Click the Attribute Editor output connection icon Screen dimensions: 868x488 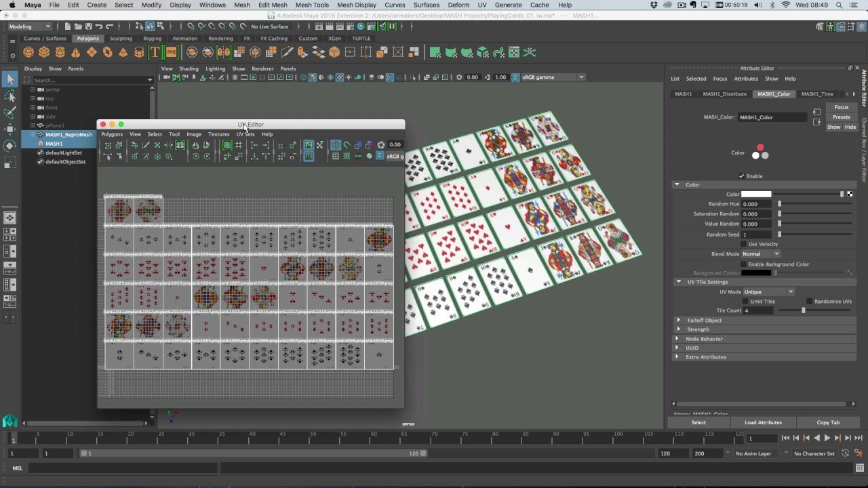[x=816, y=122]
